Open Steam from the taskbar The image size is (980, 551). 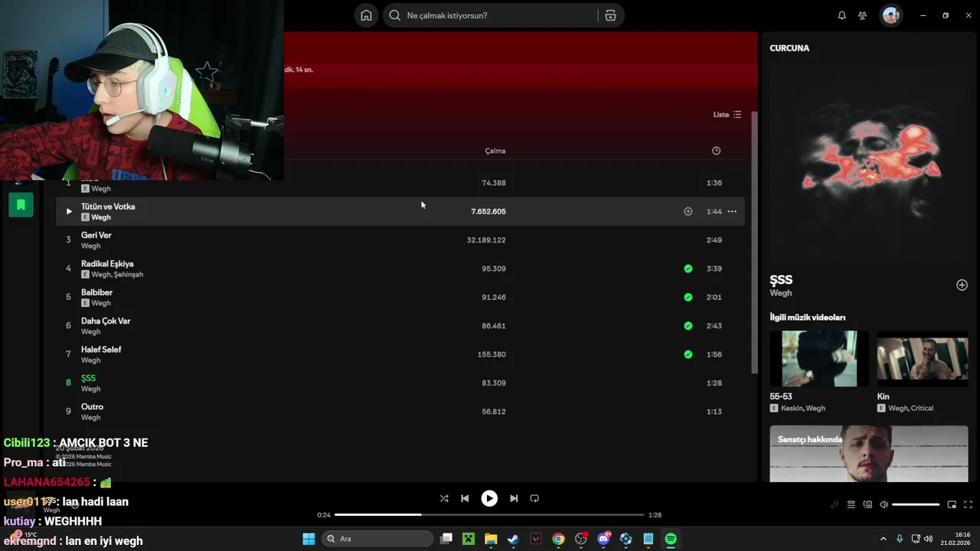point(513,539)
